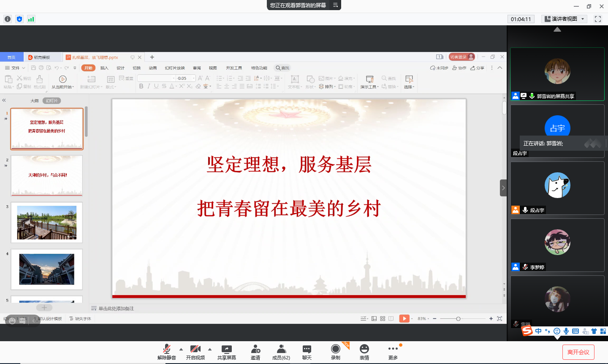Viewport: 608px width, 364px height.
Task: Show meeting info icon
Action: [x=8, y=19]
